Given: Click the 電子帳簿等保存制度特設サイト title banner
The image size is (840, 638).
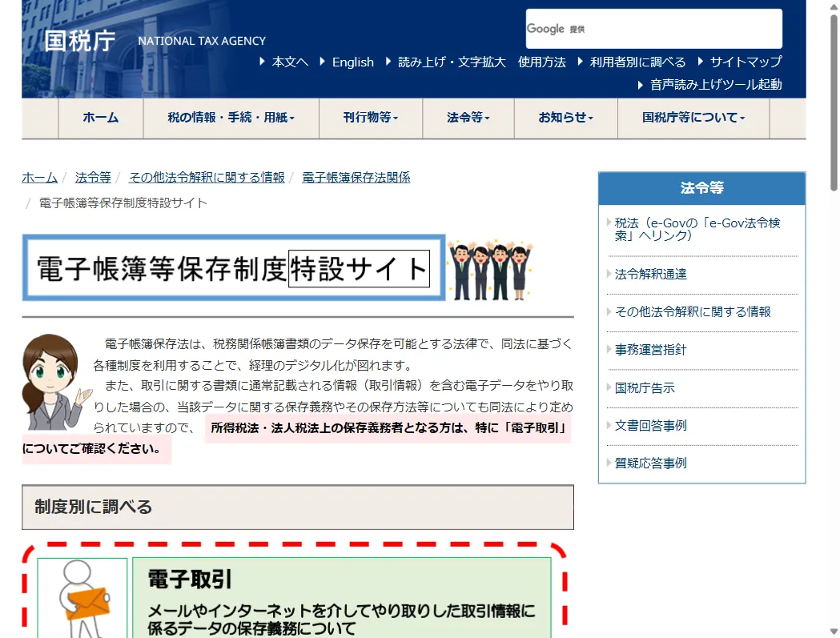Looking at the screenshot, I should (234, 268).
